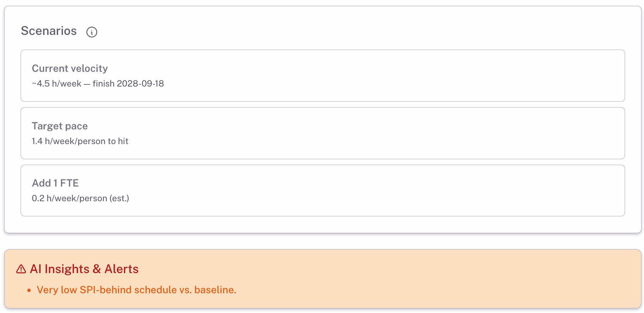Choose the Add 1 FTE scenario title
Screen dimensions: 644x313
coord(55,183)
